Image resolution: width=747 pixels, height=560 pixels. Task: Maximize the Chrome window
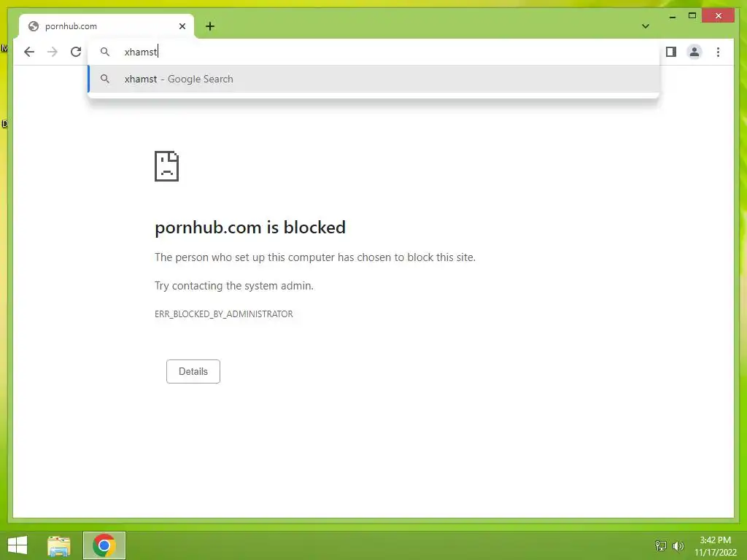click(692, 16)
